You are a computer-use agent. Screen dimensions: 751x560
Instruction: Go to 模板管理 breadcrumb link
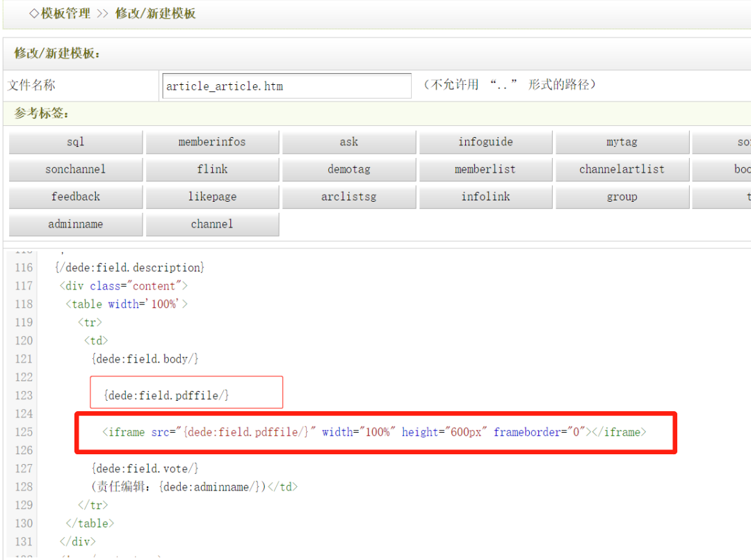click(65, 14)
